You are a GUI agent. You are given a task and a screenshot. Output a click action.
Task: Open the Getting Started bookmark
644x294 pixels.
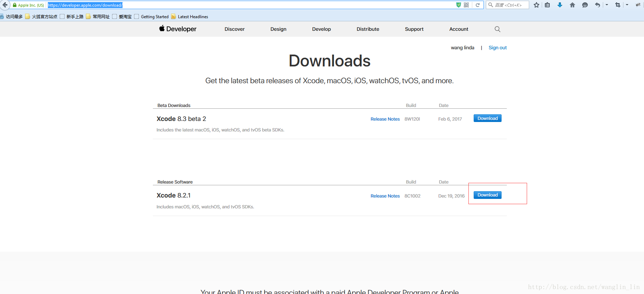click(151, 16)
